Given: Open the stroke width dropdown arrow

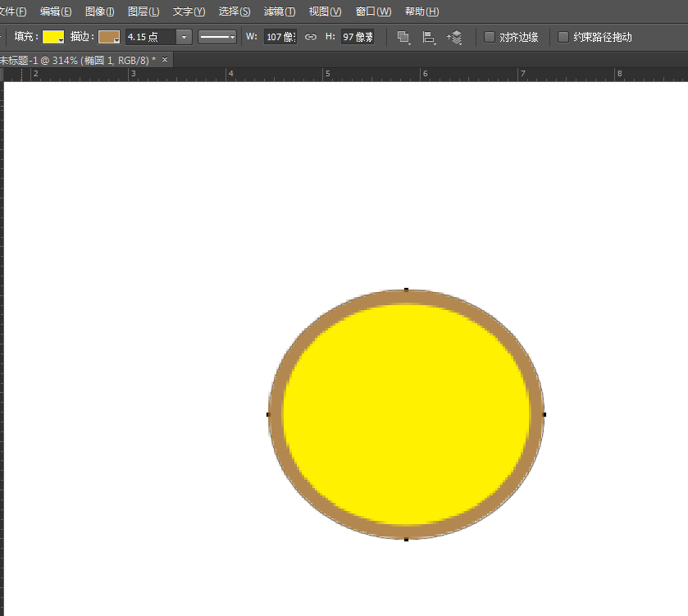Looking at the screenshot, I should click(184, 37).
